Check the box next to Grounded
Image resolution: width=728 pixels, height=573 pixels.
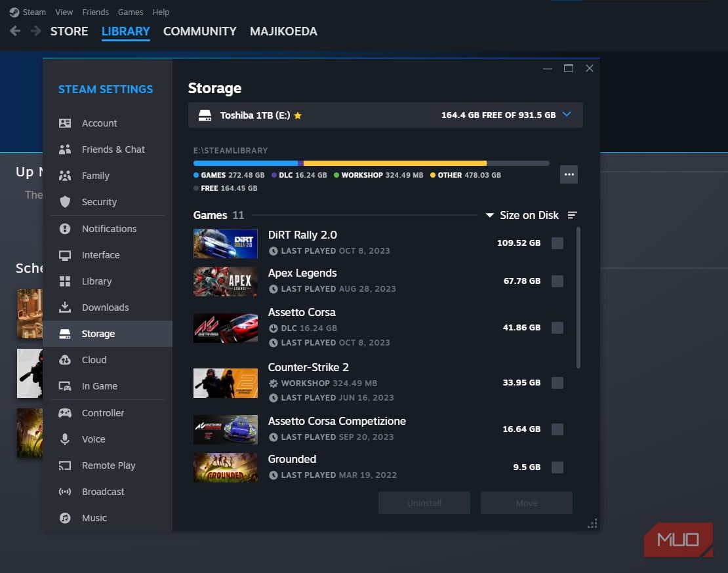[x=557, y=467]
